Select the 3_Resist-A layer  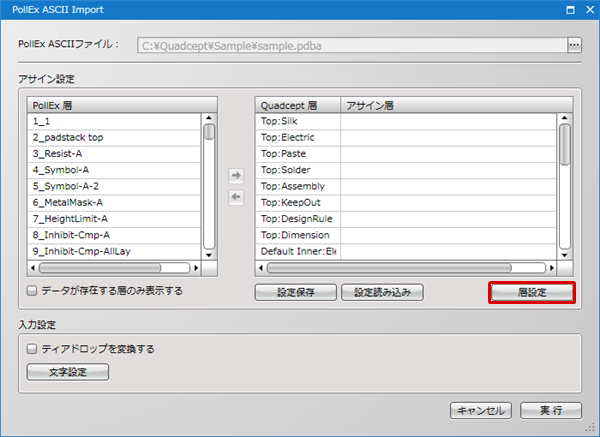point(114,154)
